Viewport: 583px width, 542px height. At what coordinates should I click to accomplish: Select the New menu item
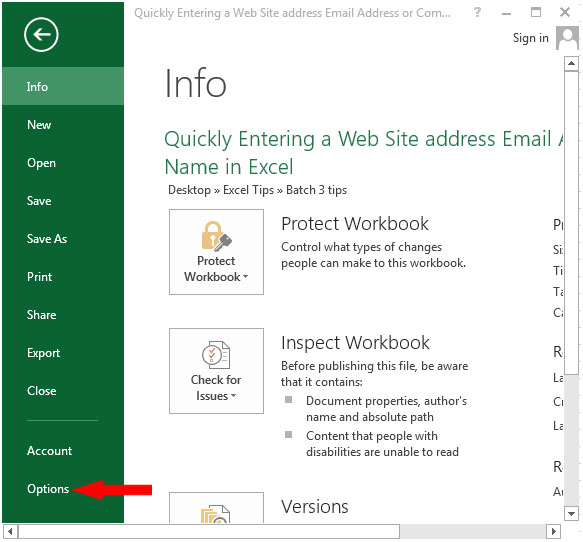[x=63, y=125]
